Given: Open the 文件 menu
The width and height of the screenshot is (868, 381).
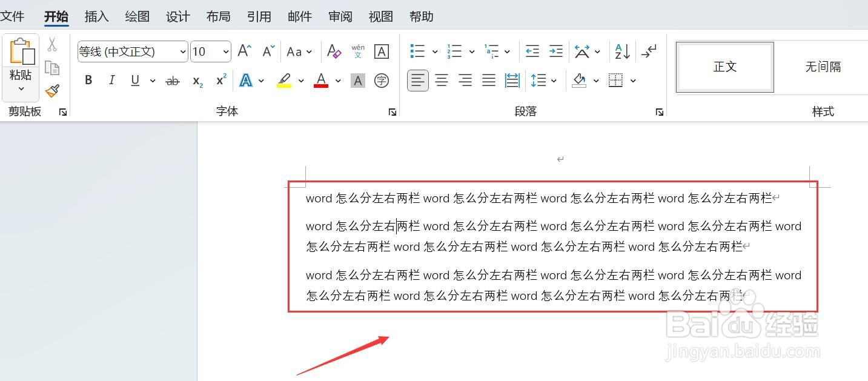Looking at the screenshot, I should pos(13,16).
